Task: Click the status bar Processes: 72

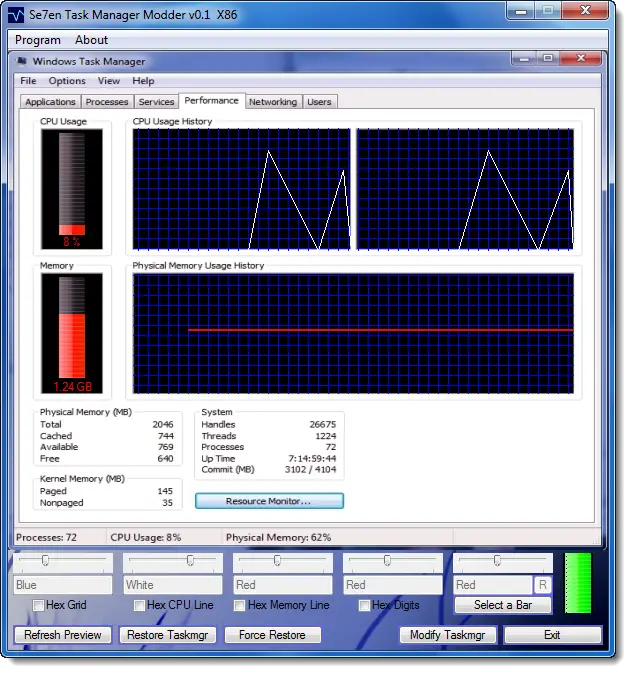Action: 46,539
